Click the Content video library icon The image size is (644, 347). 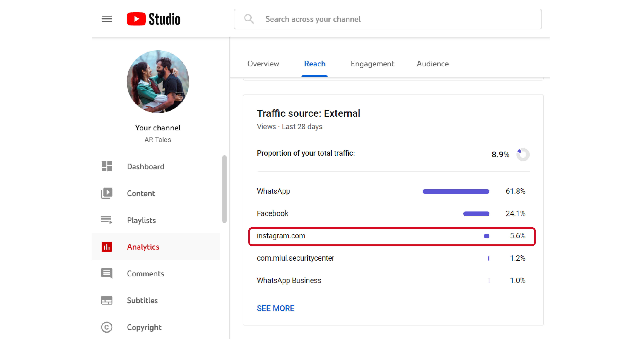(x=107, y=193)
